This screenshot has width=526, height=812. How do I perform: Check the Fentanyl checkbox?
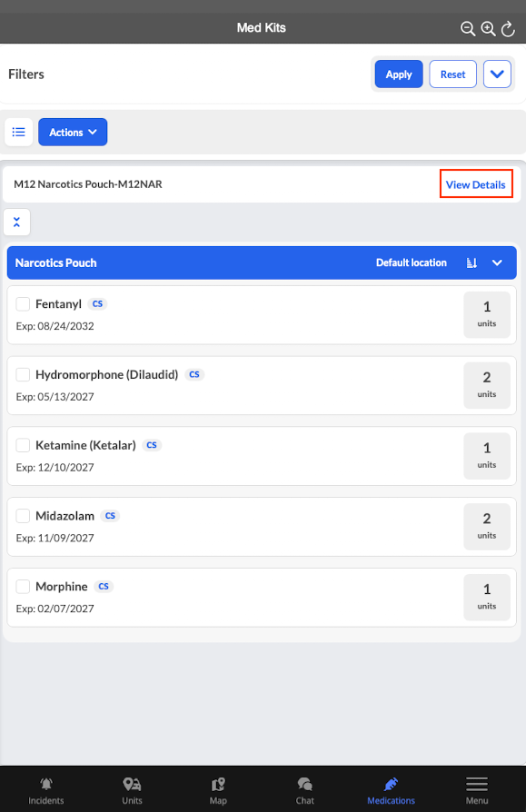(x=23, y=304)
